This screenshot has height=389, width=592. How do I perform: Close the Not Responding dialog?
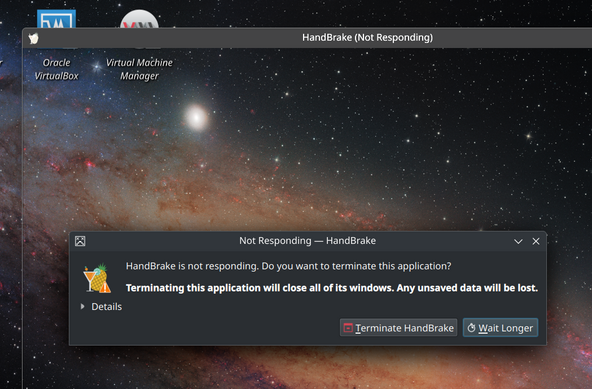click(x=536, y=241)
